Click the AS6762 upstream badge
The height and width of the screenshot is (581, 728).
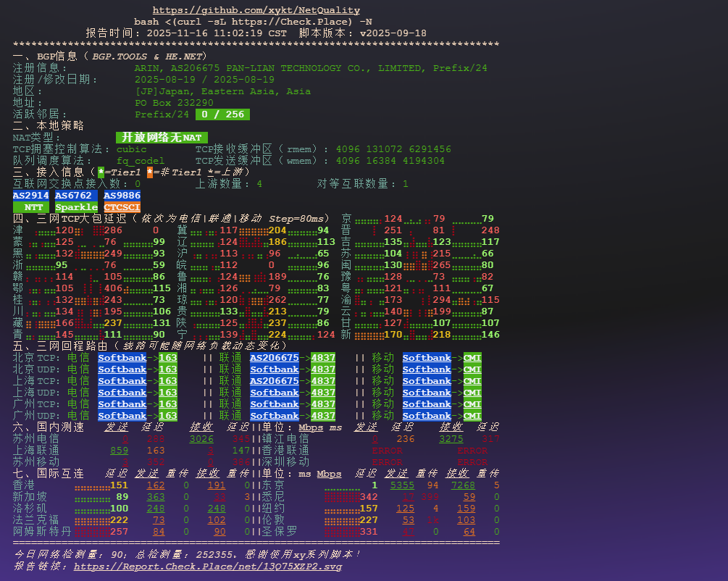coord(73,196)
